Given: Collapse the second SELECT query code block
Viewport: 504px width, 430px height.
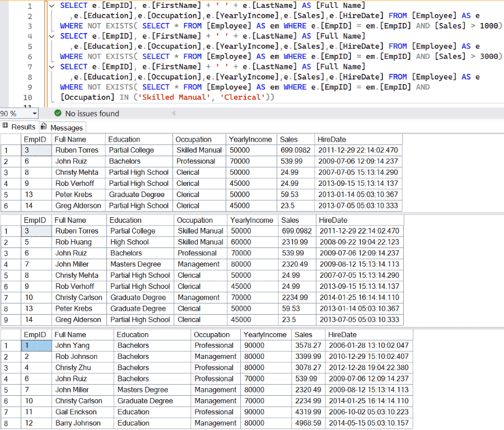Looking at the screenshot, I should click(x=50, y=35).
